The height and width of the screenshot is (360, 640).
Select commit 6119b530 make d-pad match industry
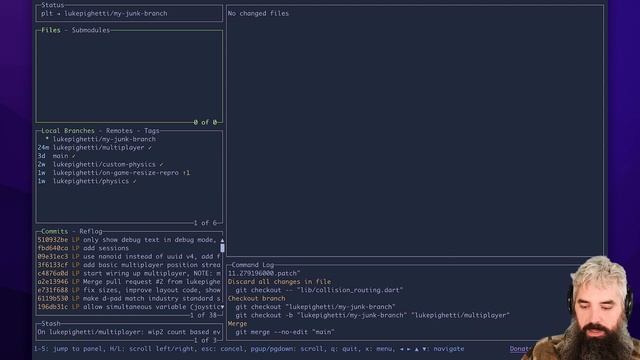click(x=129, y=298)
